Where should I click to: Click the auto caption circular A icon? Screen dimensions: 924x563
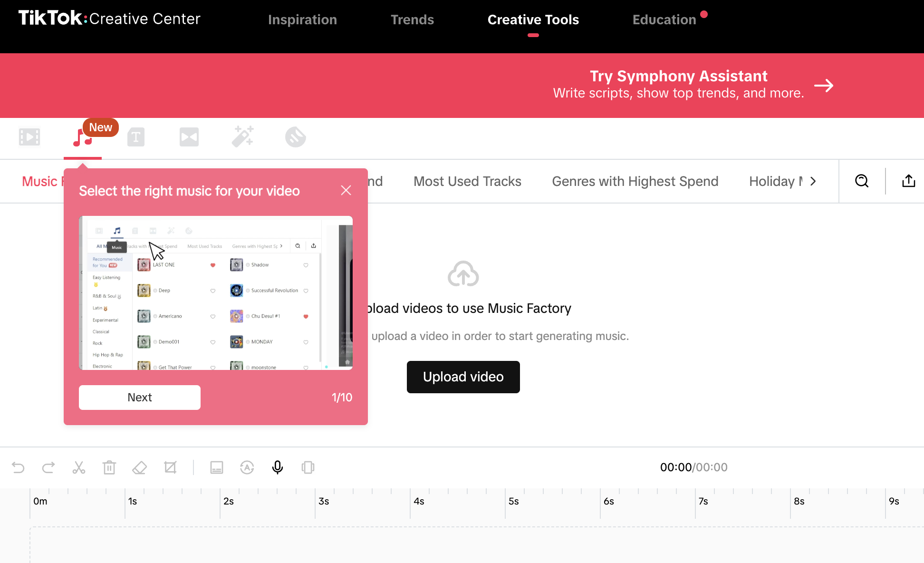247,467
